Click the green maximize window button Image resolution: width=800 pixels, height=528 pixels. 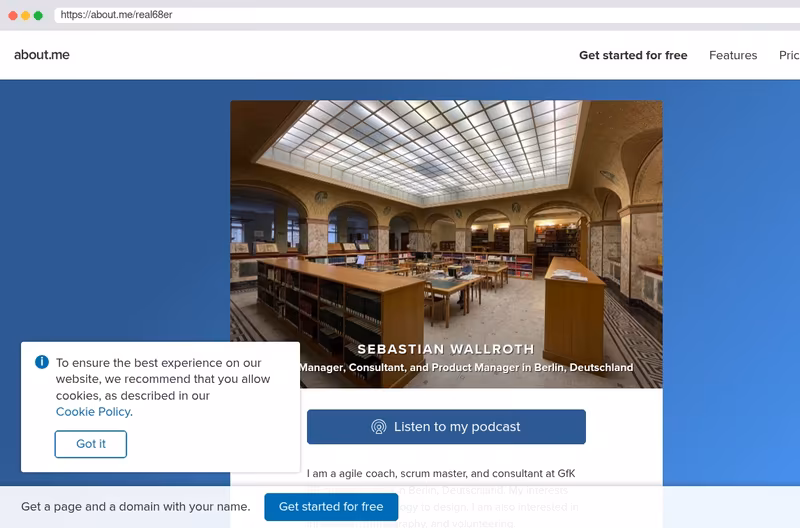(x=38, y=15)
